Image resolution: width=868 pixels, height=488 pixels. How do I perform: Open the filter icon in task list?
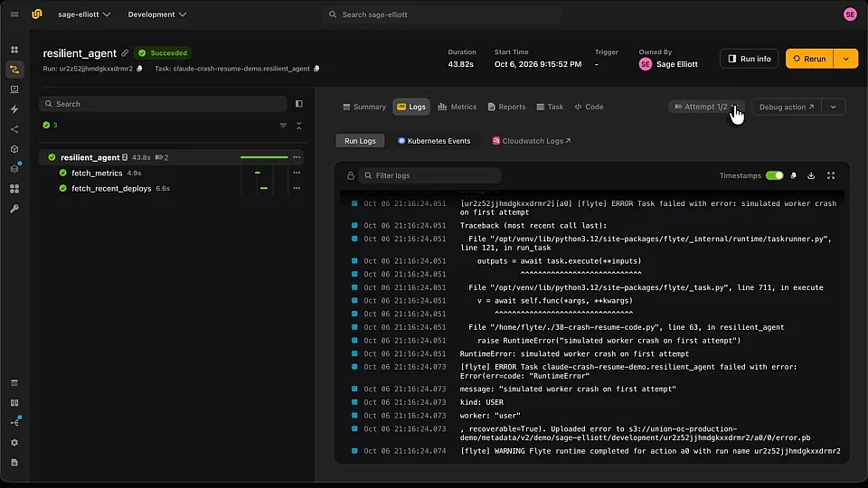(x=283, y=126)
